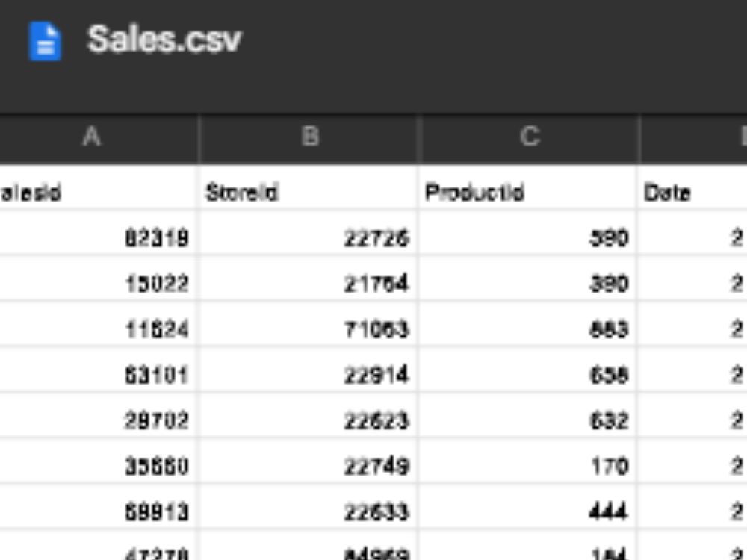
Task: Select column B header
Action: coord(310,137)
